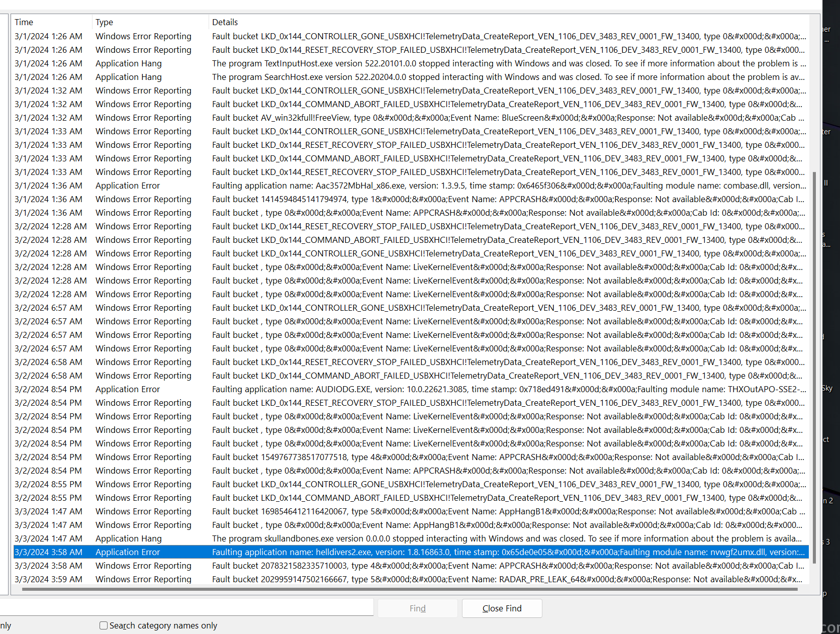The image size is (840, 634).
Task: Click the '3/3/2024 3:59 AM' time cell
Action: click(48, 579)
